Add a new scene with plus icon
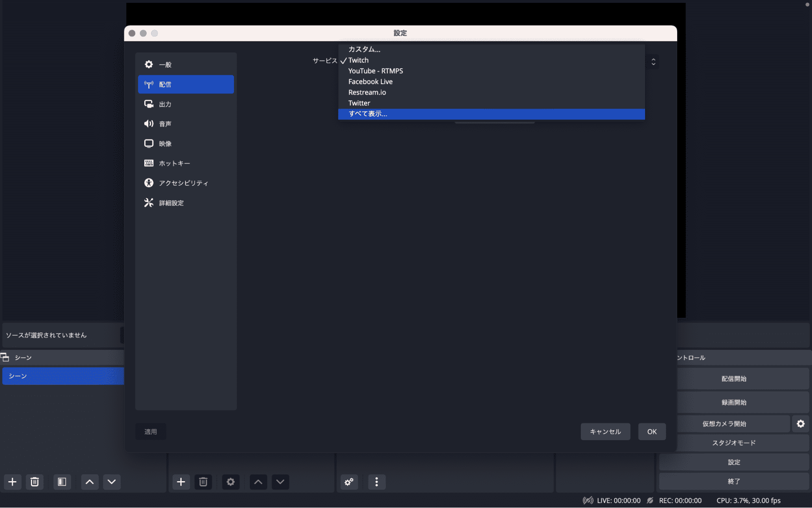 pos(13,482)
